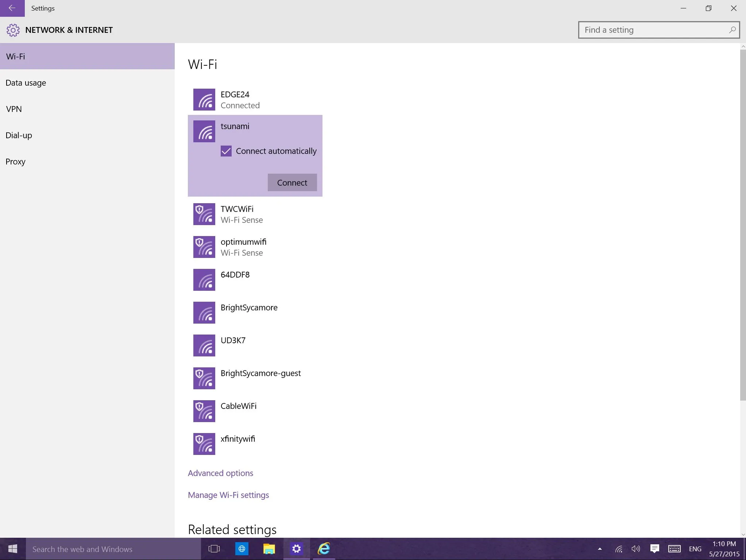Select the optimumwifi Wi-Fi Sense icon
The width and height of the screenshot is (746, 560).
click(204, 247)
